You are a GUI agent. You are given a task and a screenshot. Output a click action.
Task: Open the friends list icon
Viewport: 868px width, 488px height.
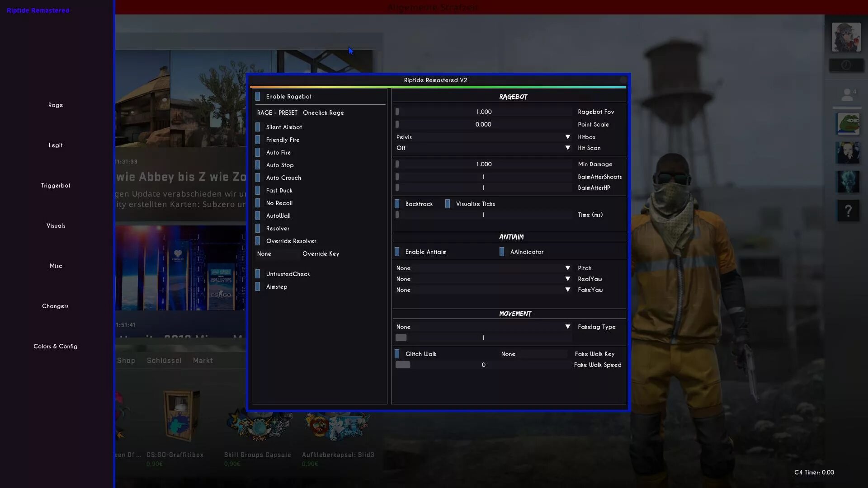(x=848, y=94)
